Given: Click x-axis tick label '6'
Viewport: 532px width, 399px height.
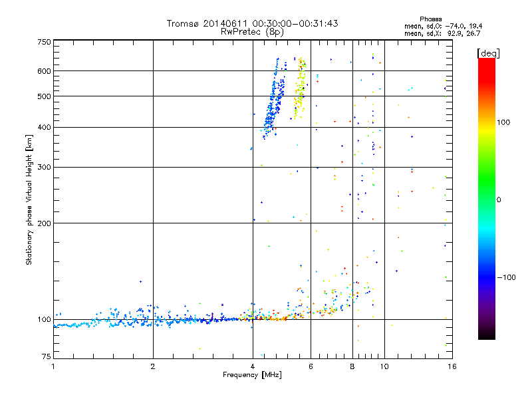Looking at the screenshot, I should click(x=311, y=366).
